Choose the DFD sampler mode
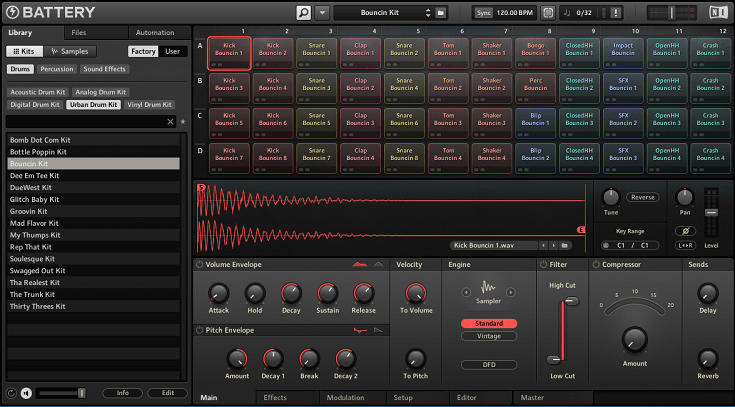Viewport: 735px width, 407px height. [x=489, y=365]
